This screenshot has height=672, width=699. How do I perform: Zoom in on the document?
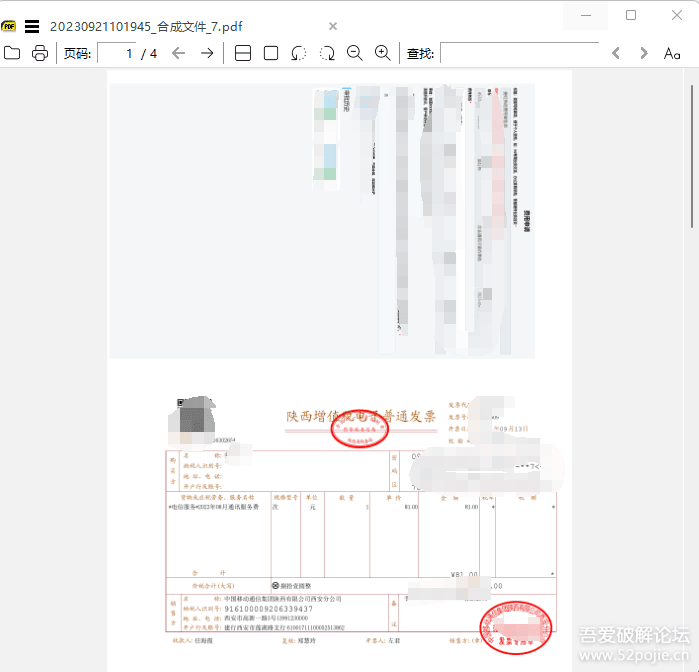[x=383, y=53]
